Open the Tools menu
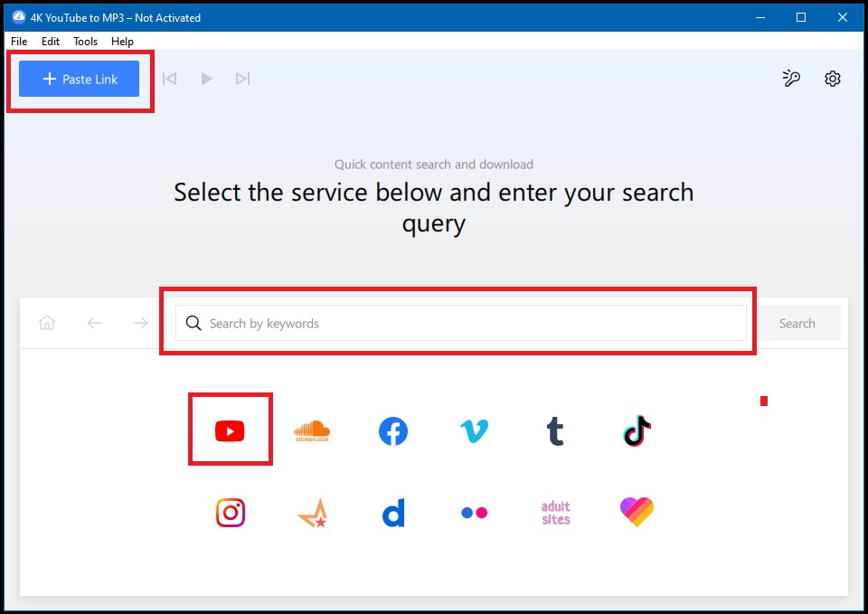This screenshot has height=614, width=868. [x=85, y=41]
